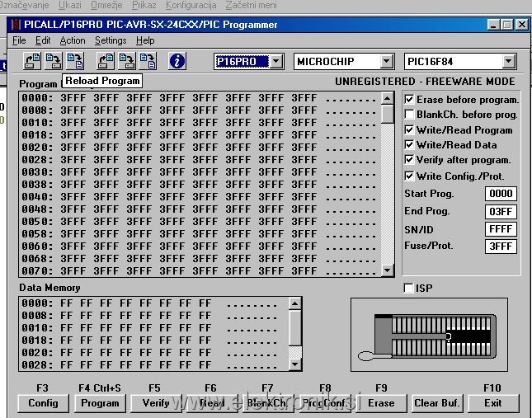Click the Erase button
Image resolution: width=532 pixels, height=418 pixels.
pyautogui.click(x=381, y=403)
